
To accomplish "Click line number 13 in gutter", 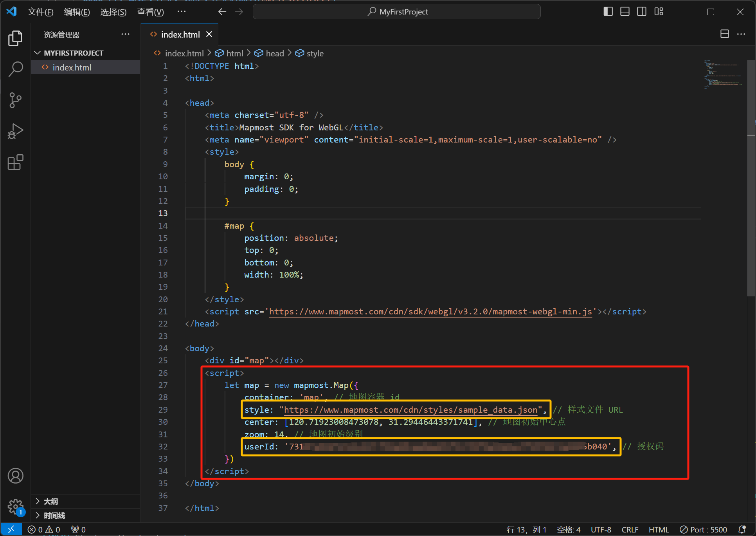I will (x=163, y=213).
